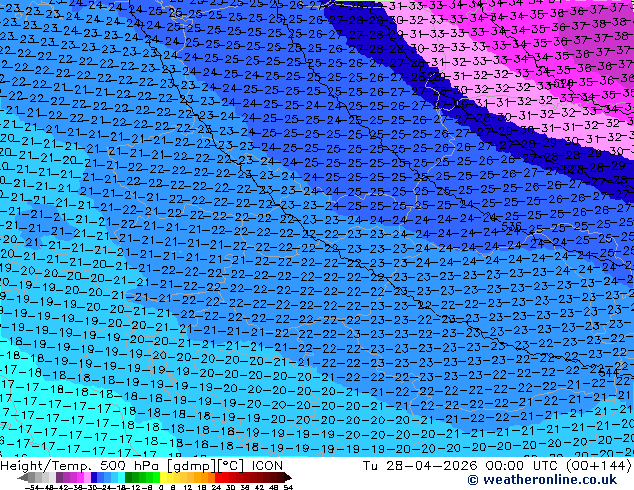Select the dark blue -30 legend swatch
This screenshot has height=490, width=634.
tap(94, 477)
